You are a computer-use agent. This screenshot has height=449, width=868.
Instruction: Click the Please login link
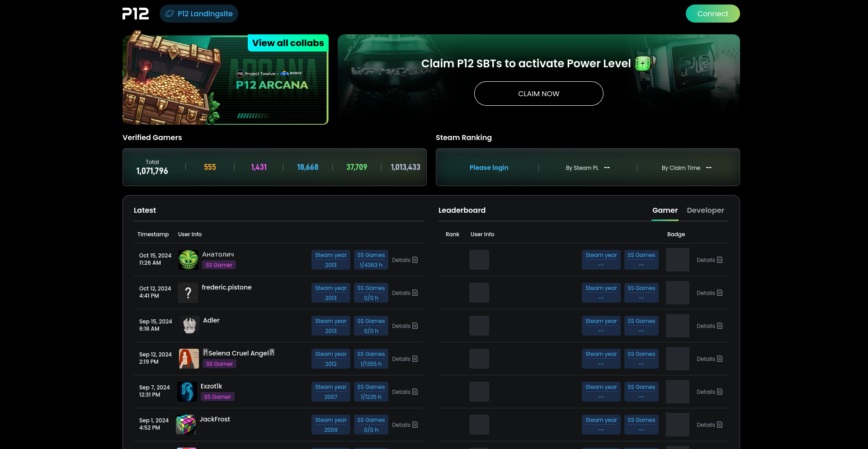click(489, 168)
